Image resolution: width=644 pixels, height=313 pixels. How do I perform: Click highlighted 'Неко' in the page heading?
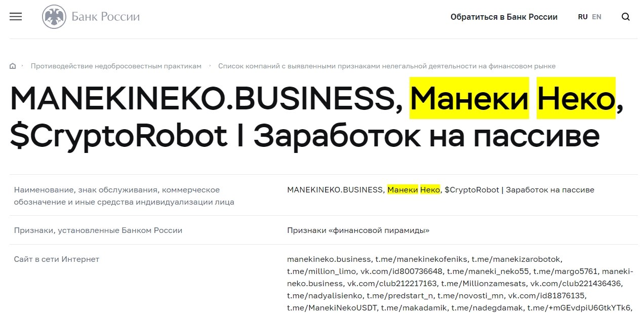pos(576,98)
